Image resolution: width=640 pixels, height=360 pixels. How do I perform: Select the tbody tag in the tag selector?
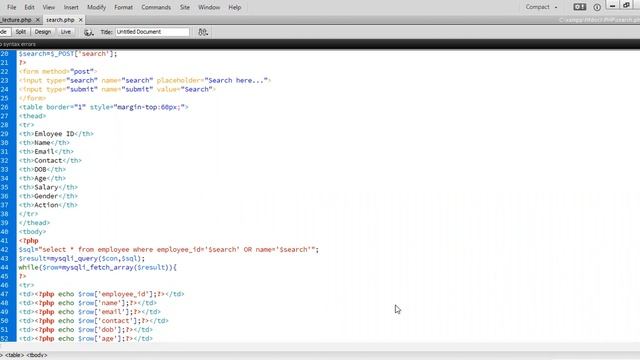(37, 355)
